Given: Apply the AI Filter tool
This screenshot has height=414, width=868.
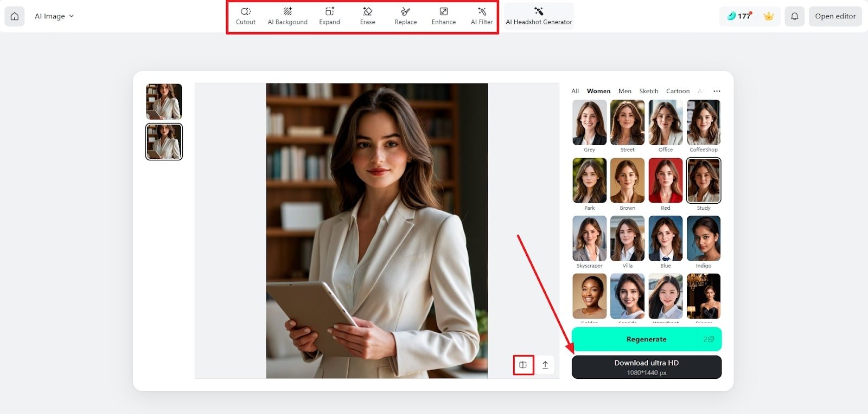Looking at the screenshot, I should coord(482,16).
